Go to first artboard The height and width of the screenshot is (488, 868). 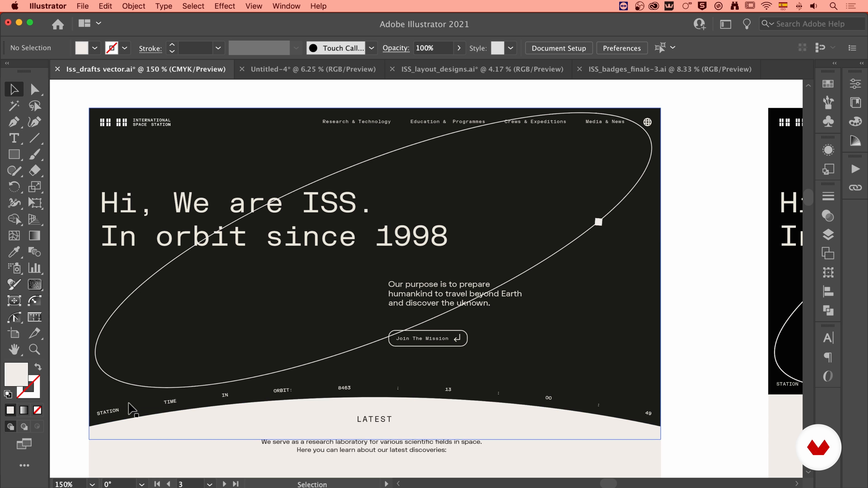157,484
